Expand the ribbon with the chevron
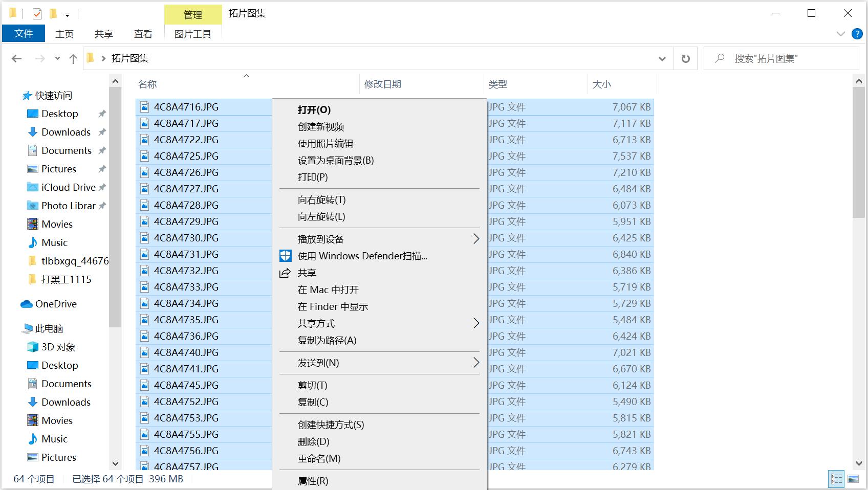868x490 pixels. pyautogui.click(x=840, y=34)
